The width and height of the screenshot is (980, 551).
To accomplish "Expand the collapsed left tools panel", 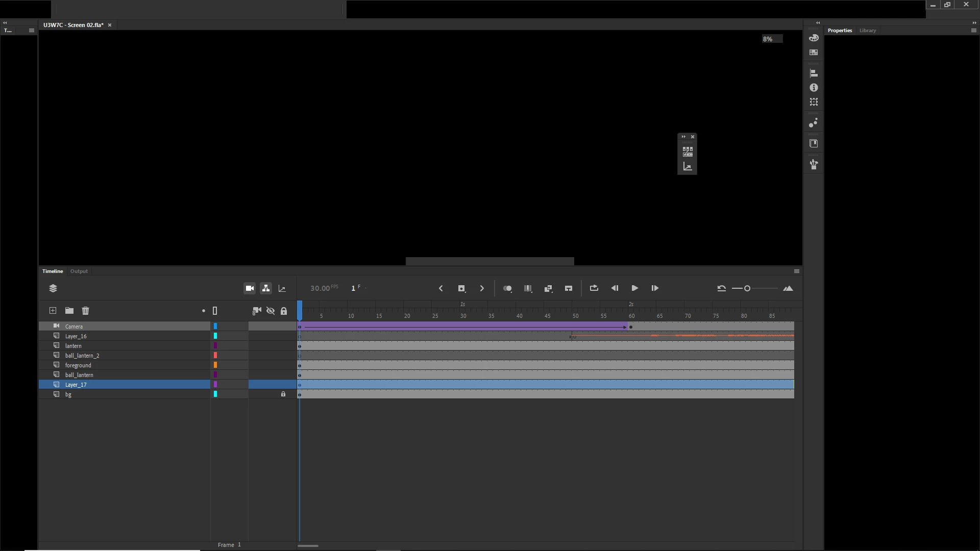I will coord(5,22).
